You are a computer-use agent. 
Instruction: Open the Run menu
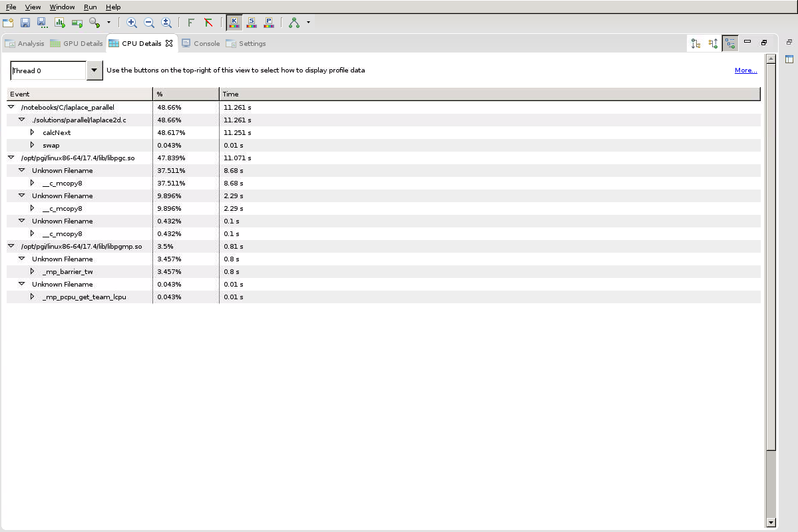click(x=90, y=7)
